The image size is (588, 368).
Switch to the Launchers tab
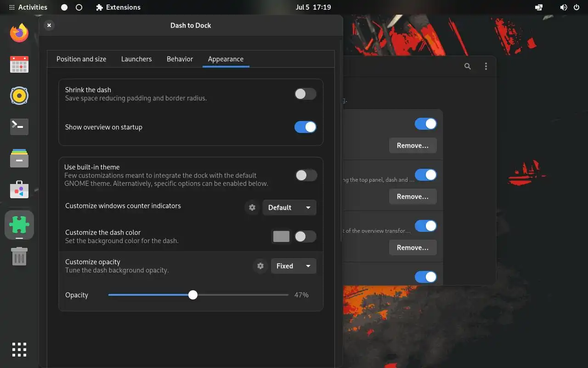coord(136,59)
